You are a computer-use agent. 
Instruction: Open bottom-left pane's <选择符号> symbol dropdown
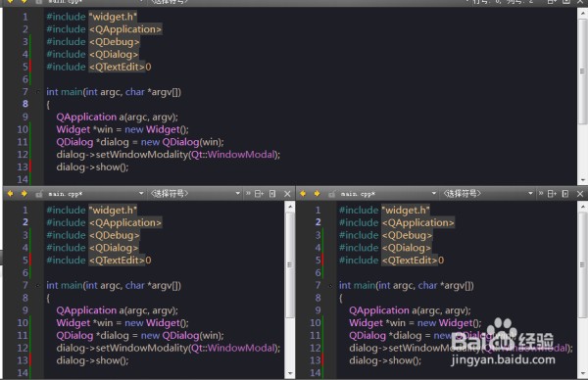[x=195, y=194]
